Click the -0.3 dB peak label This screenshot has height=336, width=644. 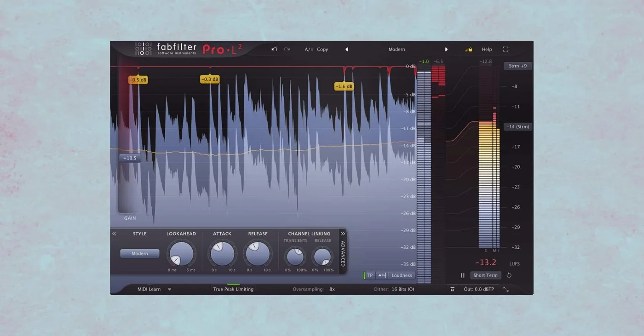(x=210, y=80)
